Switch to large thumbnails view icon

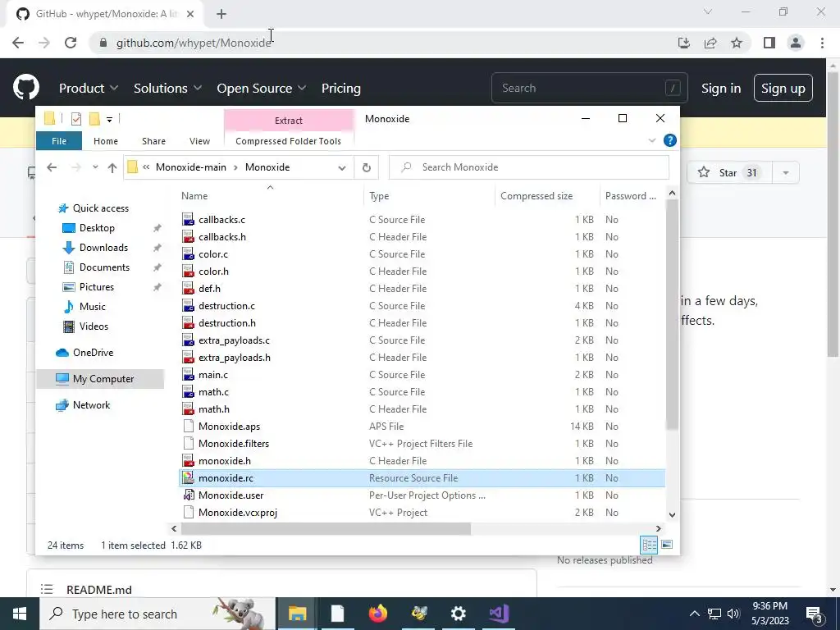tap(667, 545)
